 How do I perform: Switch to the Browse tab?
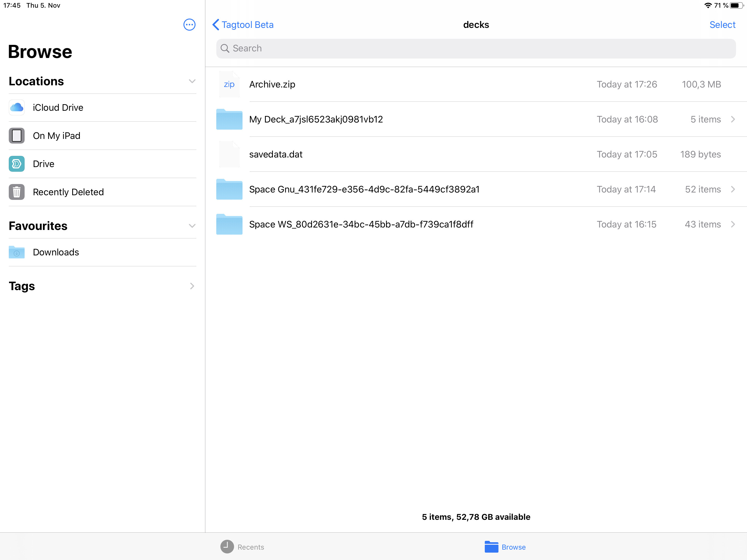click(x=505, y=547)
